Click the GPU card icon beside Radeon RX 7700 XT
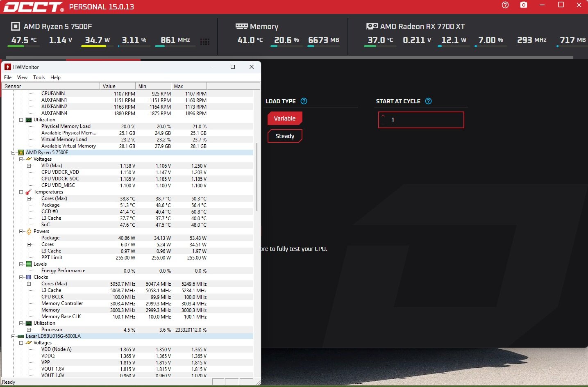 coord(372,26)
